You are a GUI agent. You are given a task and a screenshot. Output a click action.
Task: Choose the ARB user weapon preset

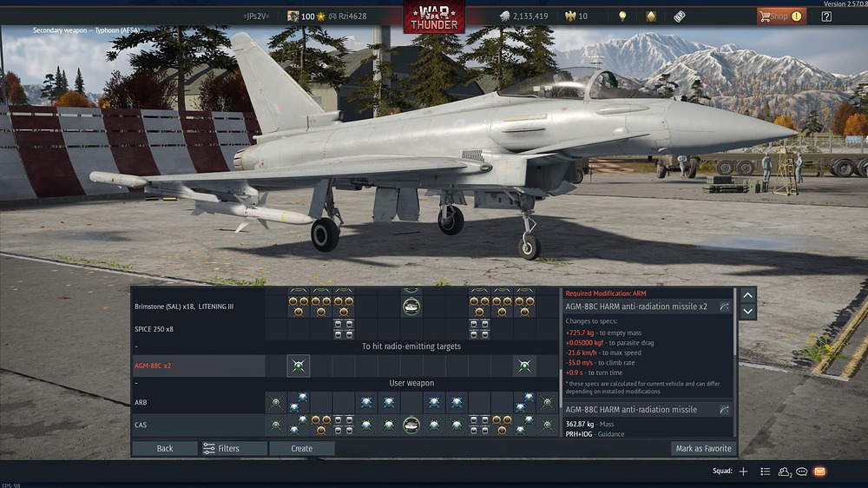point(198,402)
